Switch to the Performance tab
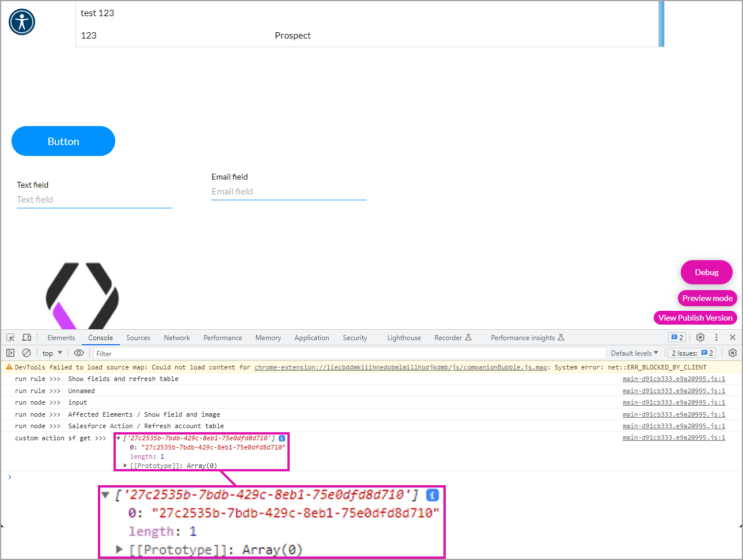Image resolution: width=743 pixels, height=560 pixels. (x=223, y=338)
